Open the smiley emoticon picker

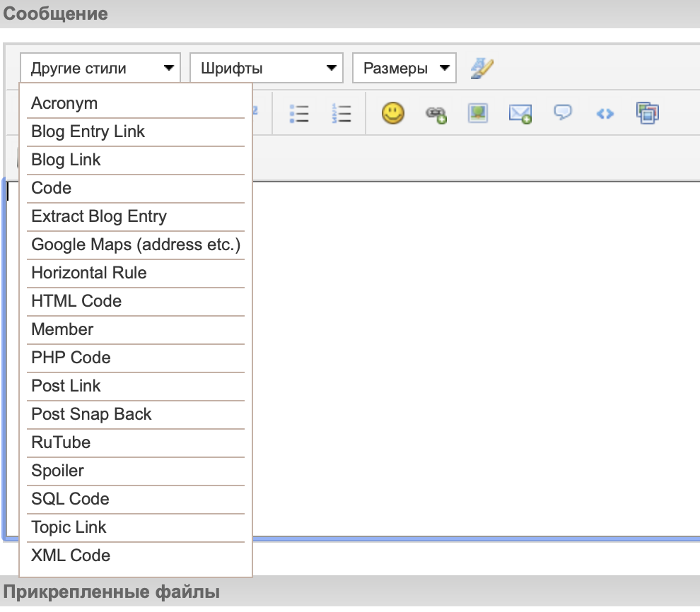tap(393, 113)
